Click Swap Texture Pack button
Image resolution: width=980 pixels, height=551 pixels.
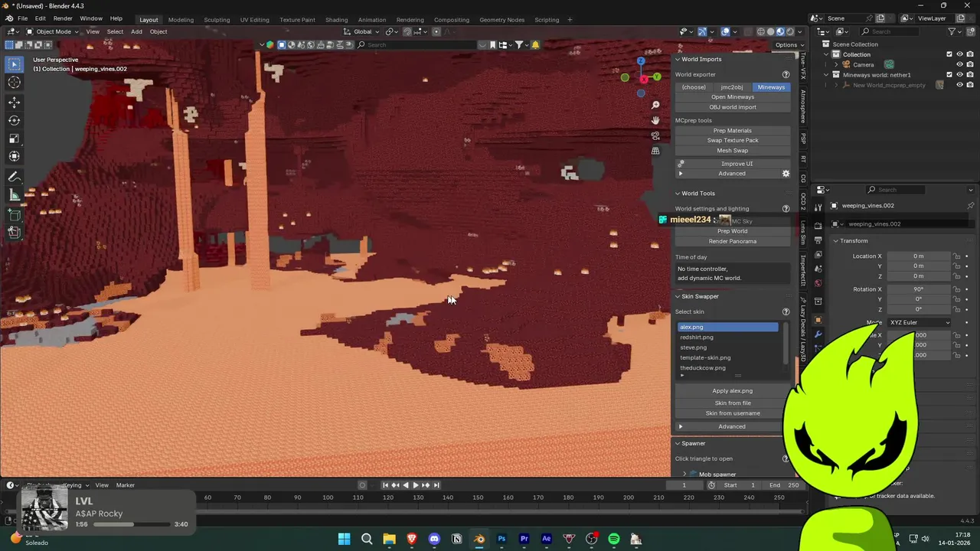coord(733,140)
